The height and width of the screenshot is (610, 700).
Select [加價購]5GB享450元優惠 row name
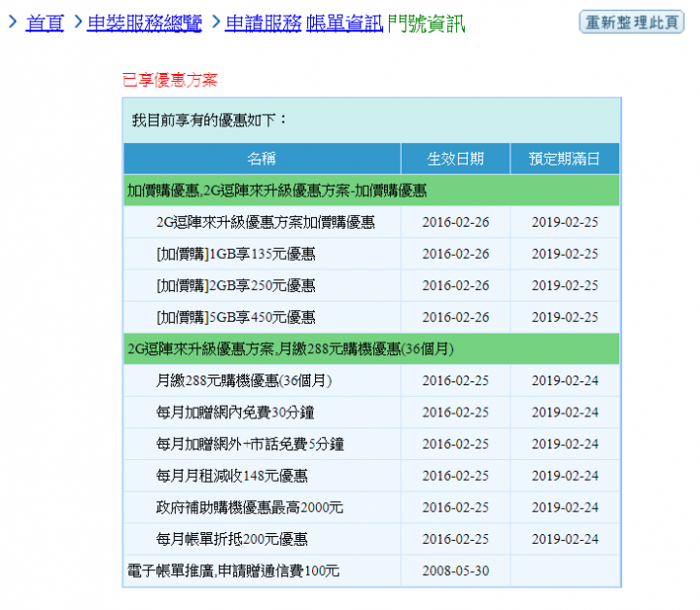(235, 317)
